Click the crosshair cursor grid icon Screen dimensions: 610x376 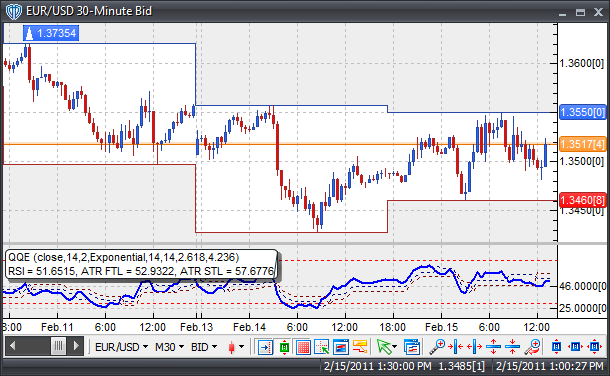pos(322,347)
